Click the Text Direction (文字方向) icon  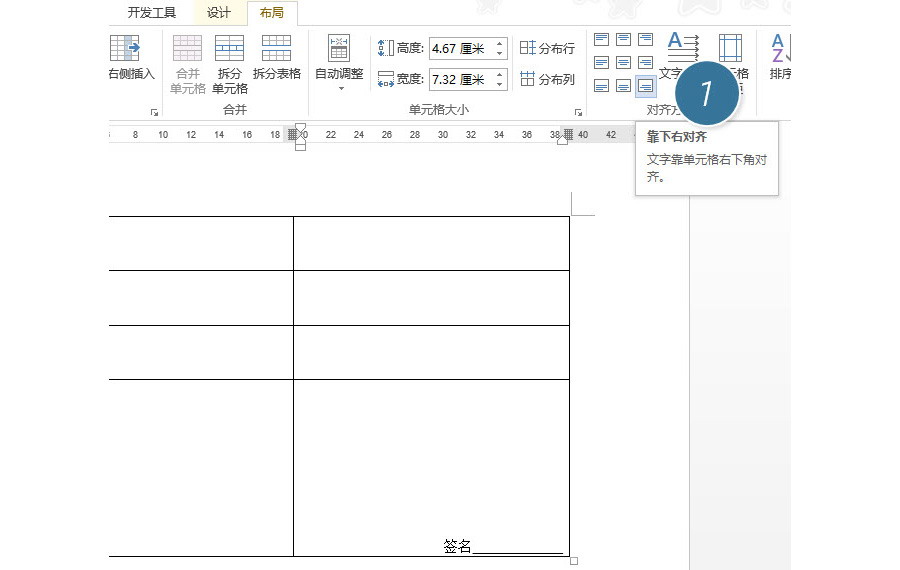point(683,47)
